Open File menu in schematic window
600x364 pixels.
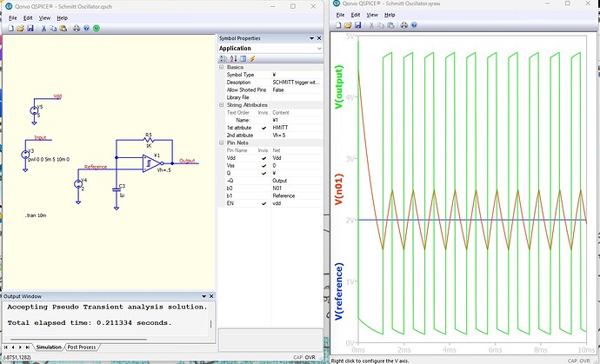[x=13, y=18]
